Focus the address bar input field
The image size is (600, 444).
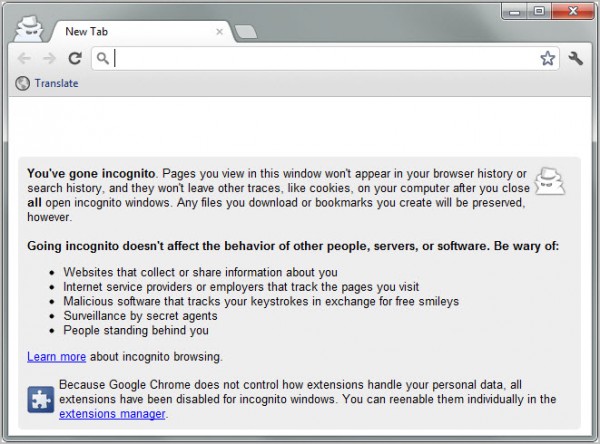click(x=325, y=59)
